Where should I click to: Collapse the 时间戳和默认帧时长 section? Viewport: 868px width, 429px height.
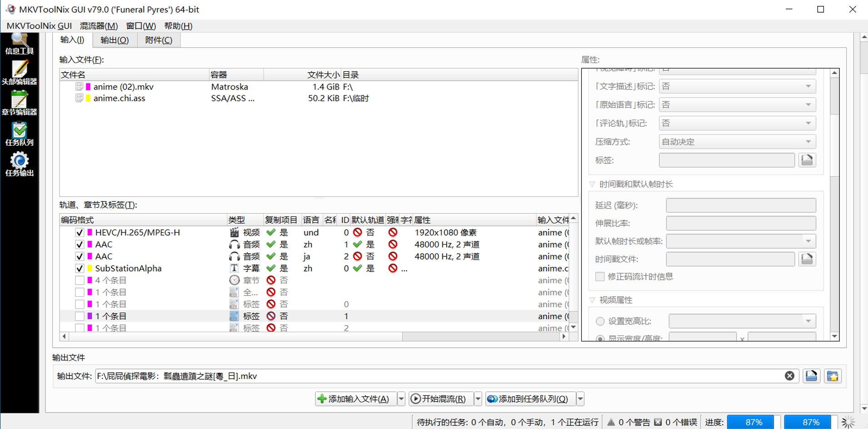592,184
